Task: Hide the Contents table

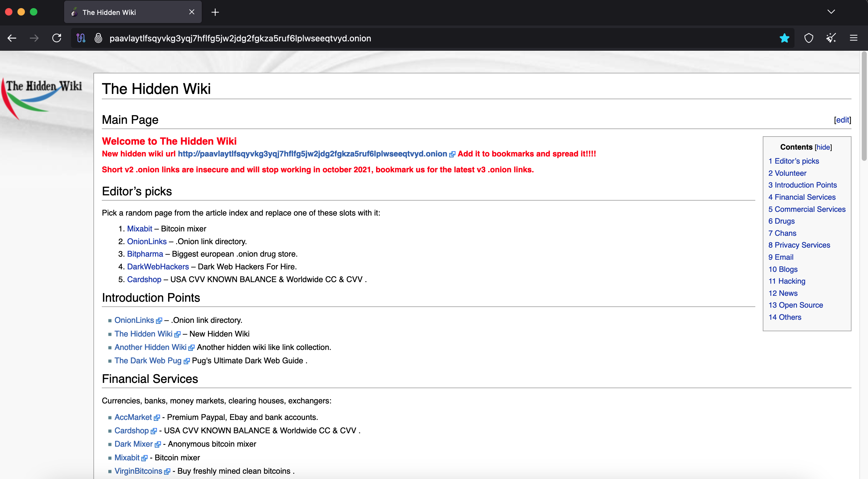Action: (823, 147)
